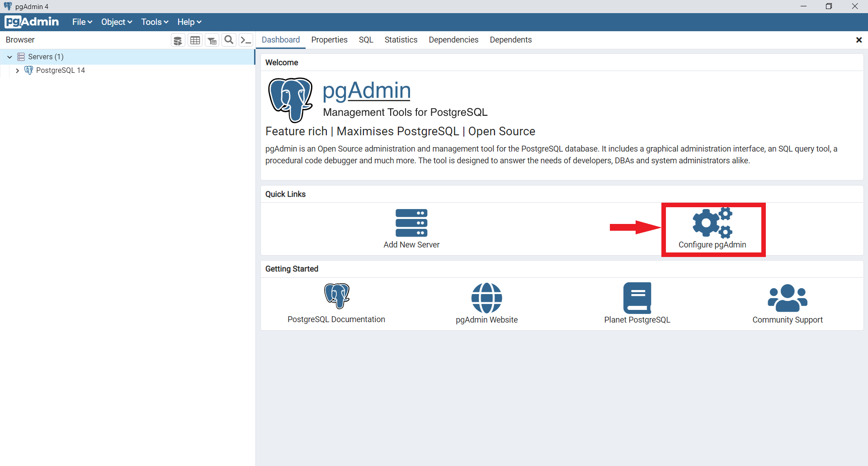Click the pgAdmin 4 title bar icon

8,6
